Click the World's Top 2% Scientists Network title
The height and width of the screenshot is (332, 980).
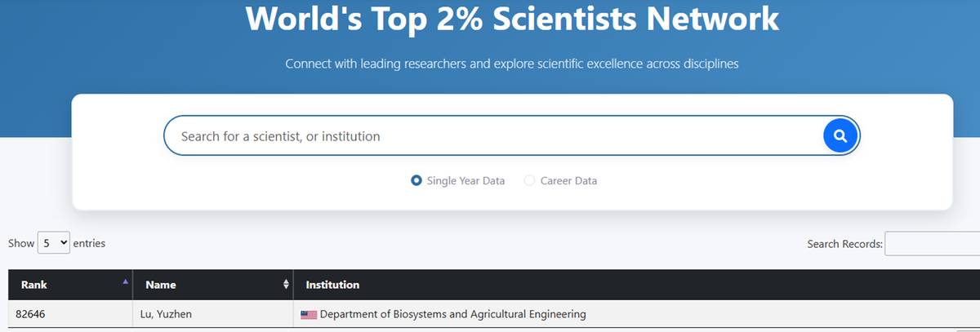coord(512,19)
